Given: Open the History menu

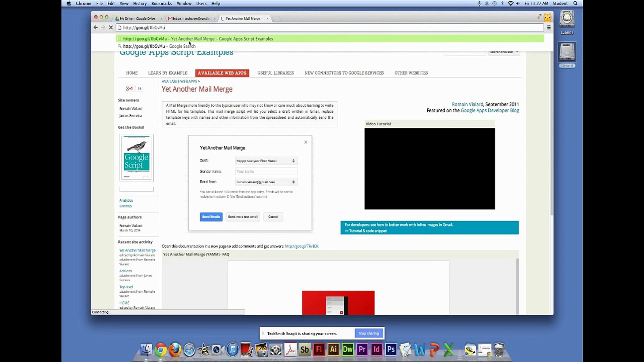Looking at the screenshot, I should click(140, 3).
